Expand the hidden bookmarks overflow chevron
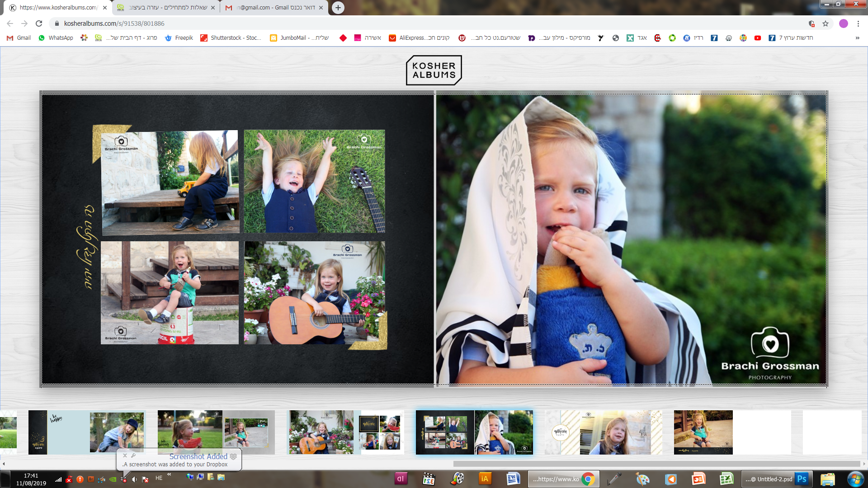The height and width of the screenshot is (488, 868). 857,38
